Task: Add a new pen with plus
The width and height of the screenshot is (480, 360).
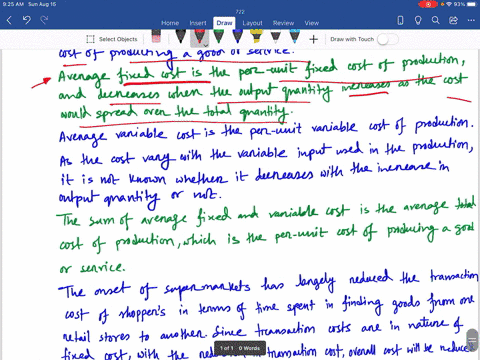Action: click(313, 39)
